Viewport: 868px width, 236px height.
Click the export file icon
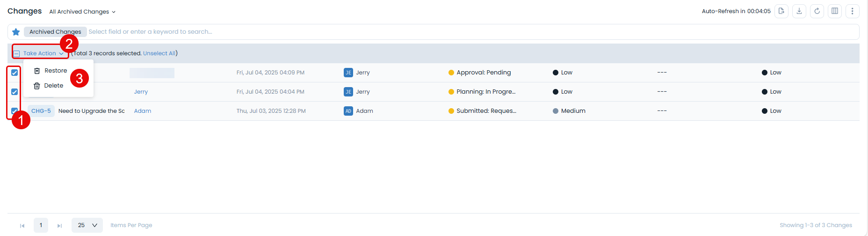click(x=781, y=11)
